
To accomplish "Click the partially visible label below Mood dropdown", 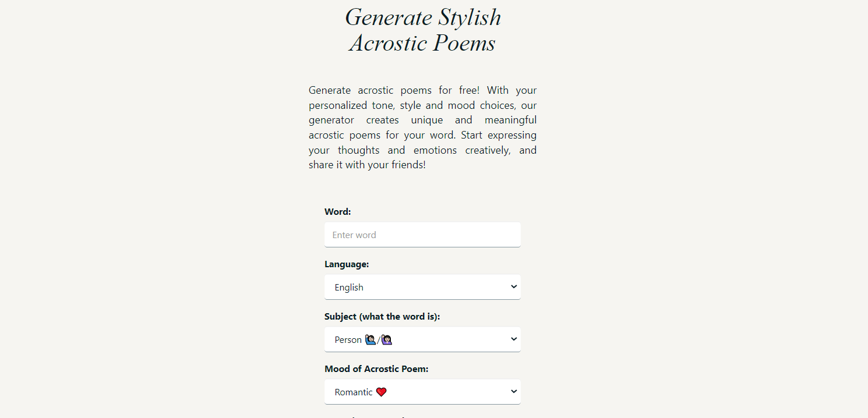I will tap(373, 417).
